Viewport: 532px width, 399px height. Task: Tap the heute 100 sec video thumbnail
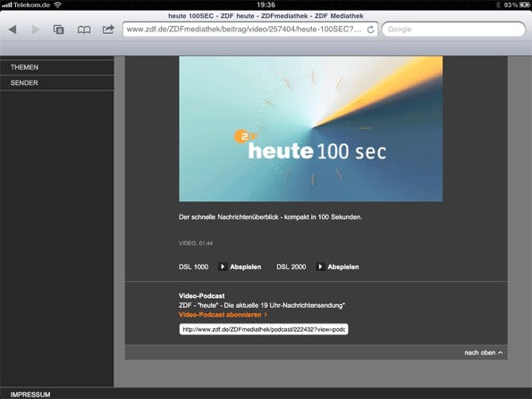[310, 129]
